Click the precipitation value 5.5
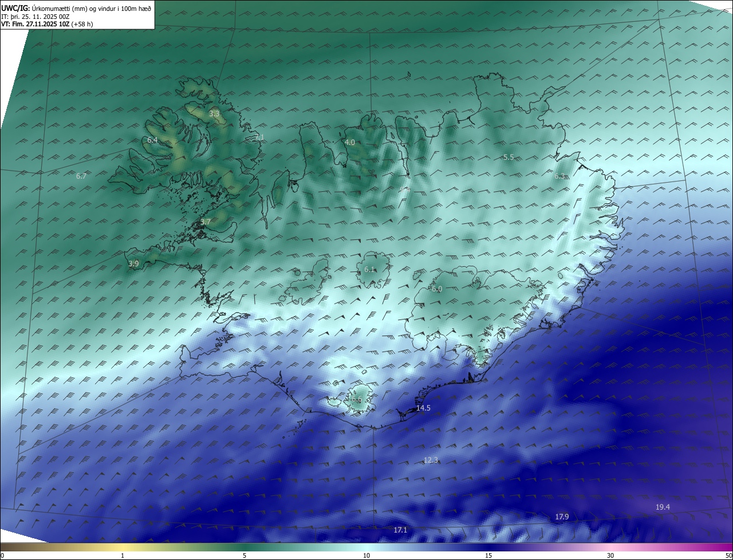This screenshot has width=733, height=560. (509, 157)
